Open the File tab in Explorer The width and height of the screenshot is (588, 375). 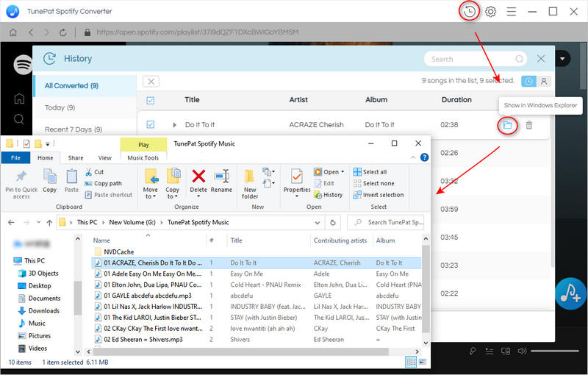15,158
